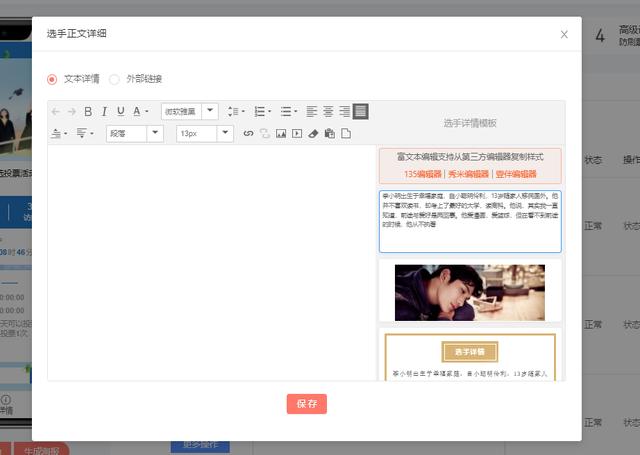Open the 秀米编辑器 link
Image resolution: width=640 pixels, height=455 pixels.
pos(469,174)
